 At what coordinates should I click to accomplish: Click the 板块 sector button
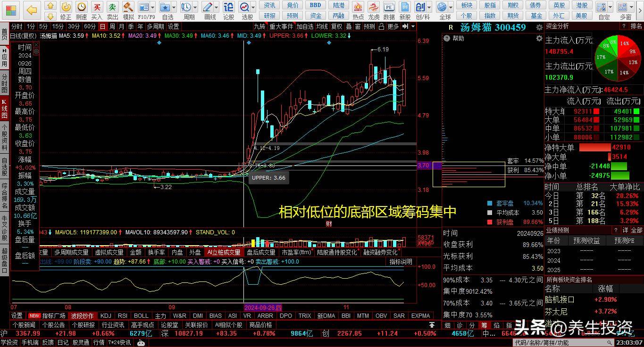coord(467,5)
